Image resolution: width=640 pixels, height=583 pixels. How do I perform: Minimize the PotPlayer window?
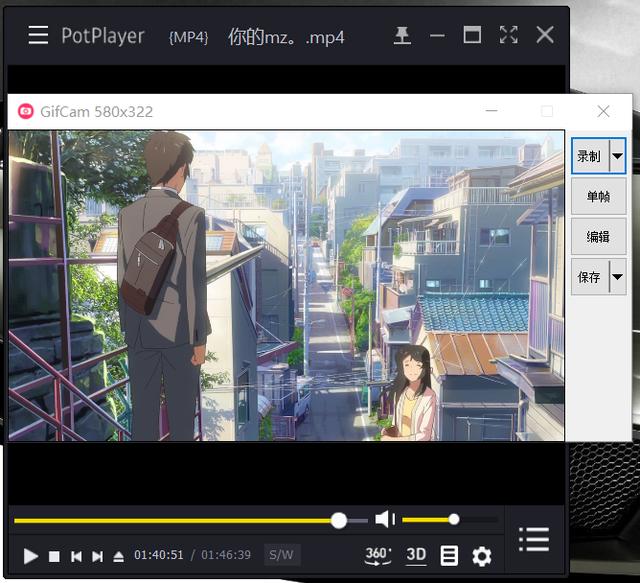437,36
